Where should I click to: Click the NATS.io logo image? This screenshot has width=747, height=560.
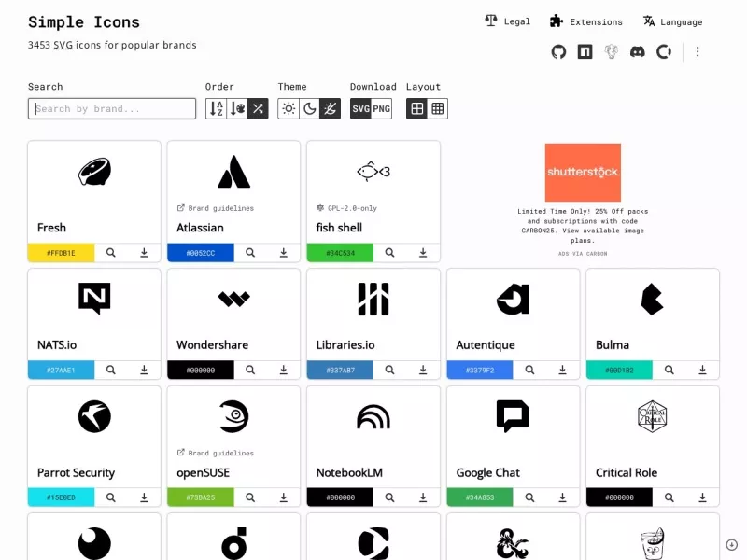click(x=94, y=298)
